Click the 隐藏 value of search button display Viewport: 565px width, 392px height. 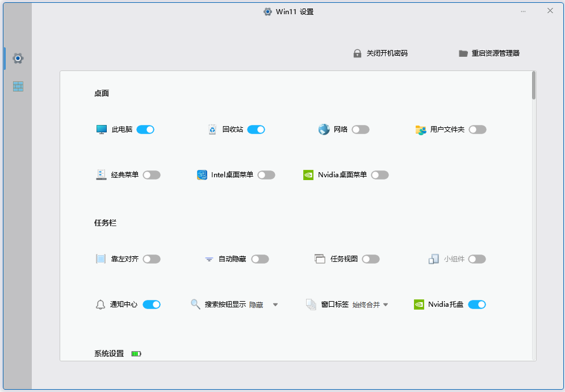pos(256,305)
